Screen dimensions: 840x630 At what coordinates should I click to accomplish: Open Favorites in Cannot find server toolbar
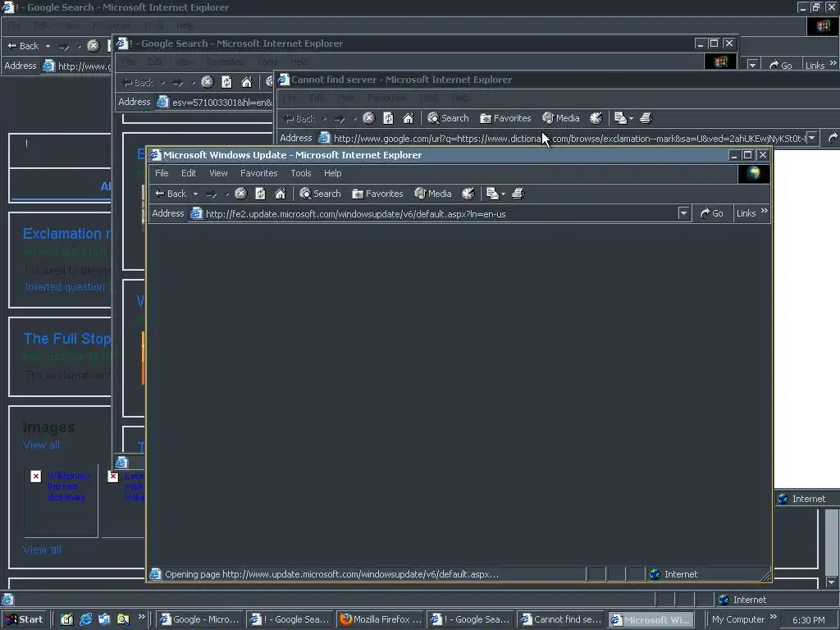click(505, 118)
